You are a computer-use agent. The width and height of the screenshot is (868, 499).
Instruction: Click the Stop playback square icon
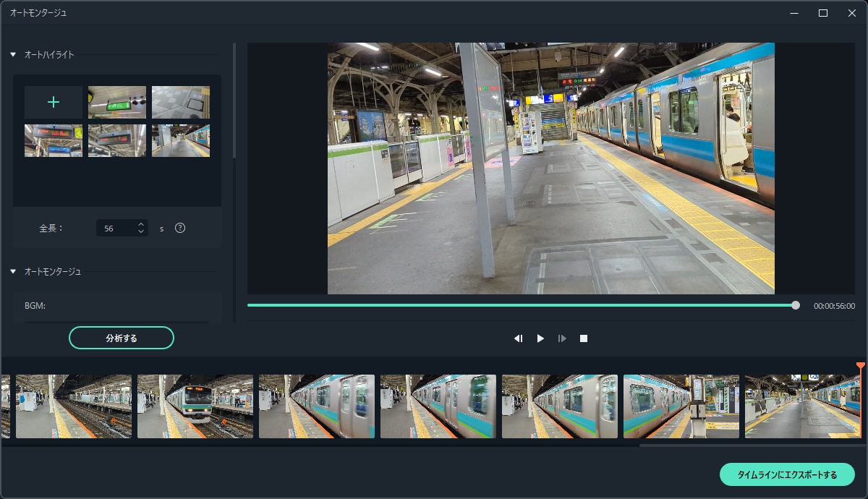tap(584, 338)
